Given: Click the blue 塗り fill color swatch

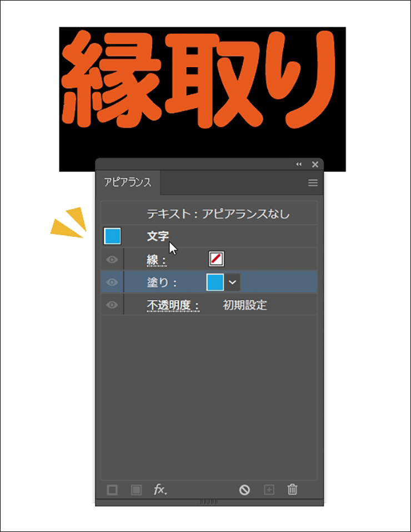Looking at the screenshot, I should [215, 282].
